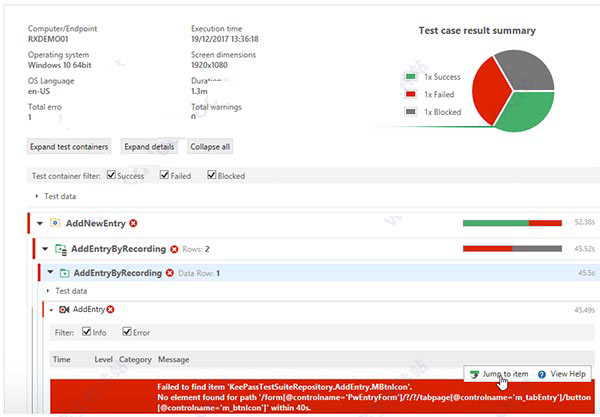Screen dimensions: 600x417
Task: Toggle the Failed container filter checkbox
Action: (165, 176)
